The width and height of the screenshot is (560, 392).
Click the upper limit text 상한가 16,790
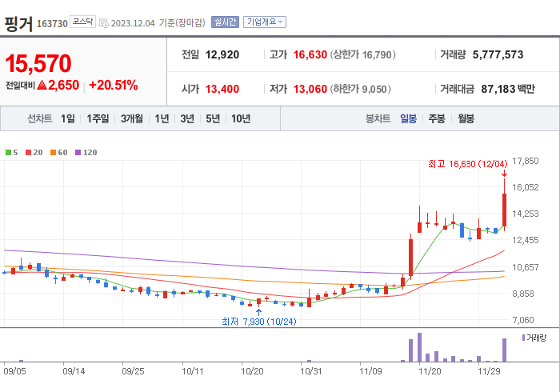click(x=362, y=54)
